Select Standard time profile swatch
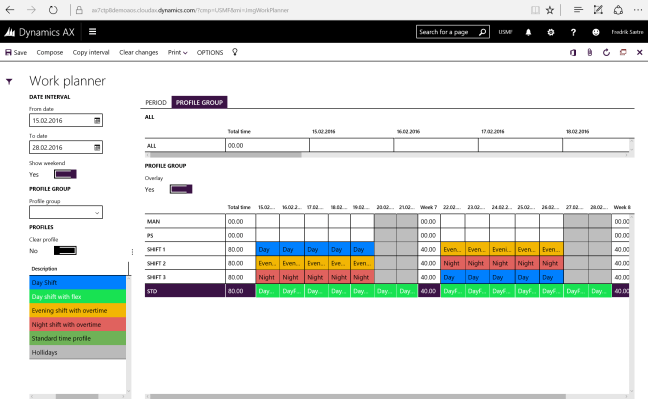Image resolution: width=648 pixels, height=399 pixels. (x=78, y=338)
